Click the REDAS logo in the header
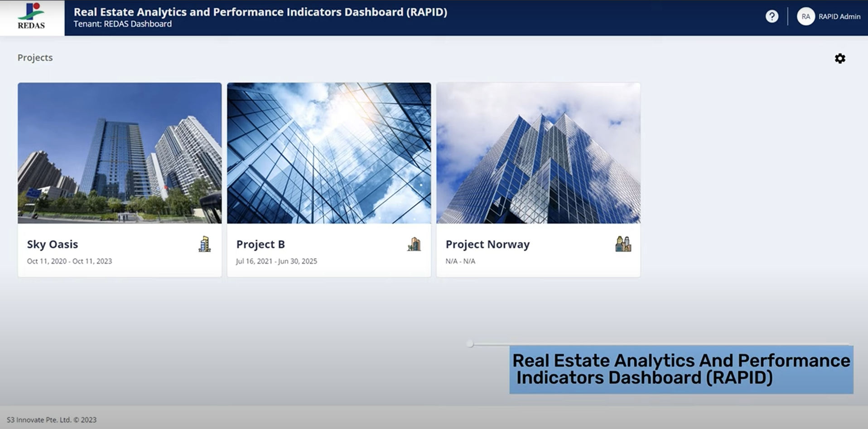868x429 pixels. [x=31, y=17]
